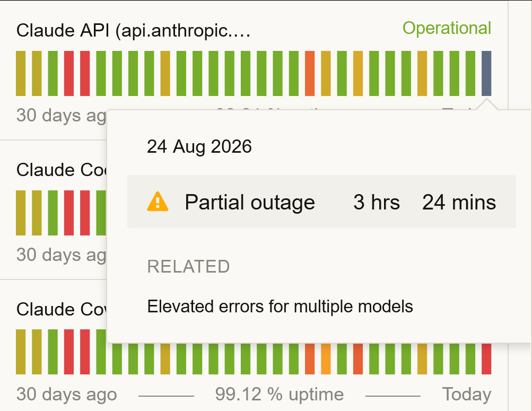Image resolution: width=532 pixels, height=411 pixels.
Task: Click the green Operational status label
Action: coord(447,28)
